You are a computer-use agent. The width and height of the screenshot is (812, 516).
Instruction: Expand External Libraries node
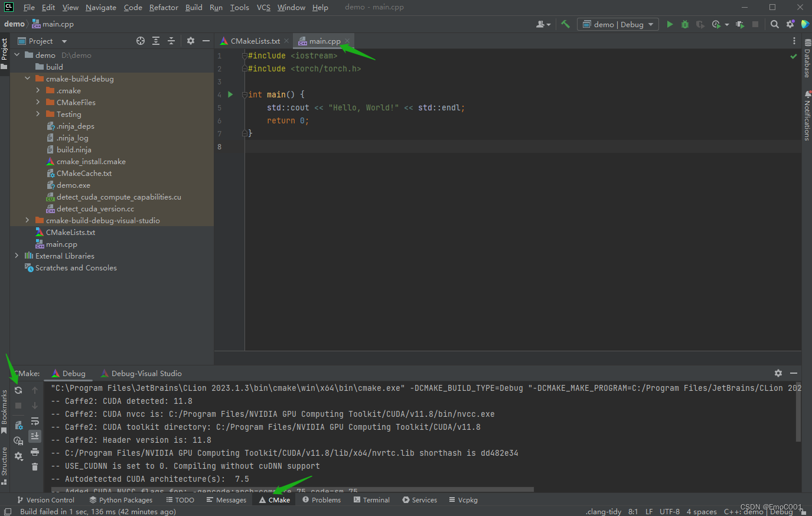pos(17,256)
